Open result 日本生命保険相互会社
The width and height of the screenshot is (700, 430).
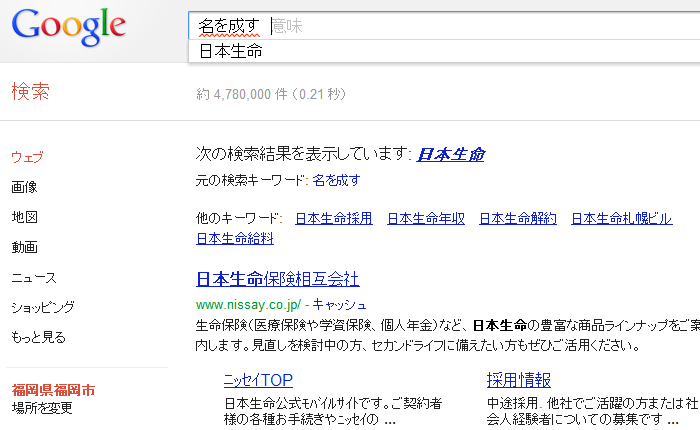[278, 279]
